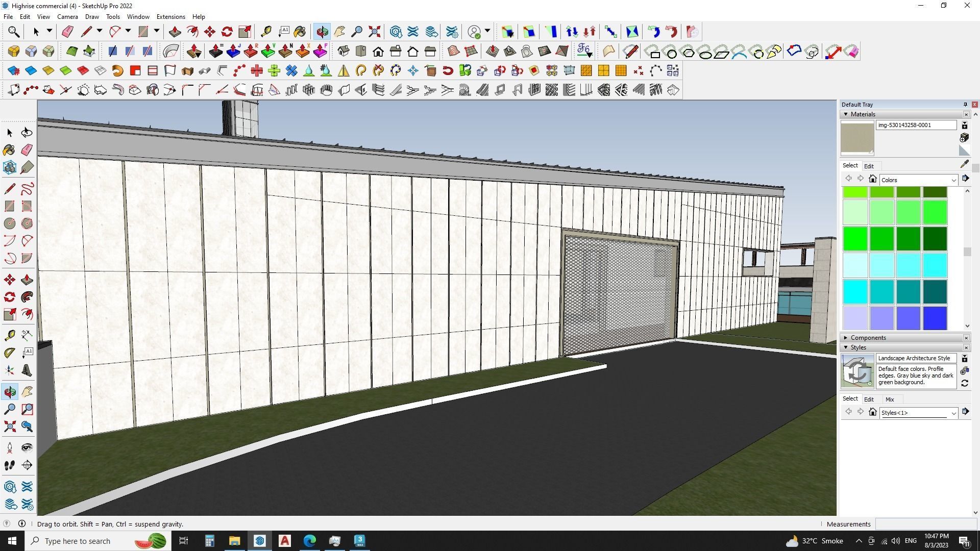Select the Pan hand tool
The height and width of the screenshot is (551, 980).
tap(27, 392)
